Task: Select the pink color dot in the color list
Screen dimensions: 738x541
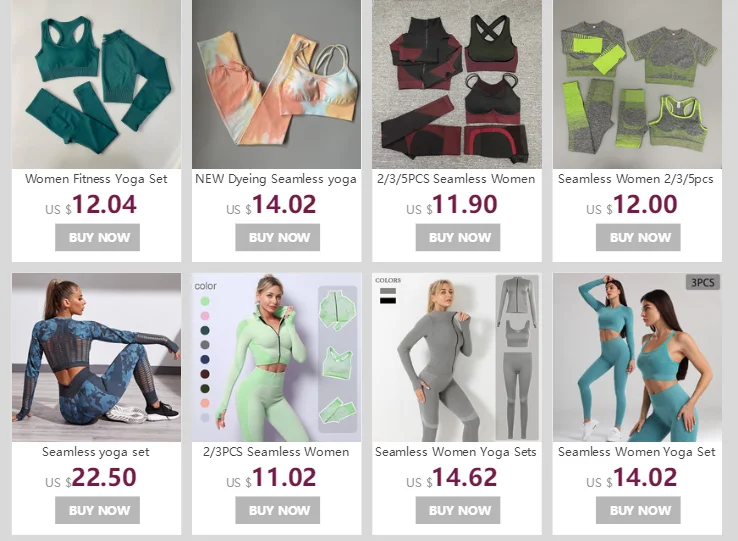Action: [x=205, y=315]
